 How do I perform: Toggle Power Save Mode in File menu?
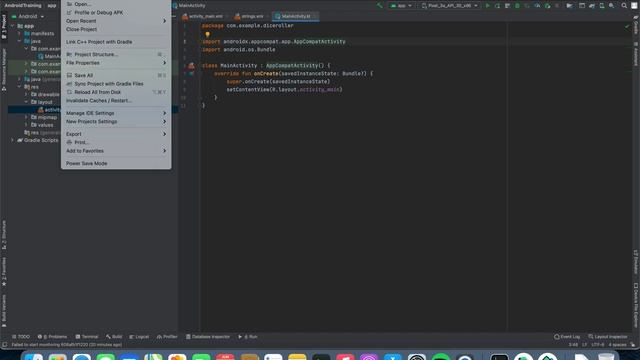[x=116, y=164]
